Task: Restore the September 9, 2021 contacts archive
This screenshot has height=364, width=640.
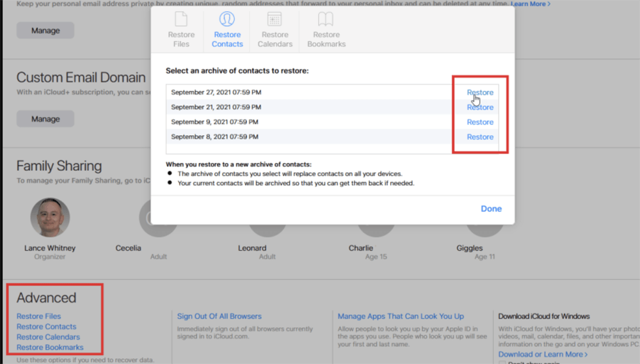Action: [x=480, y=122]
